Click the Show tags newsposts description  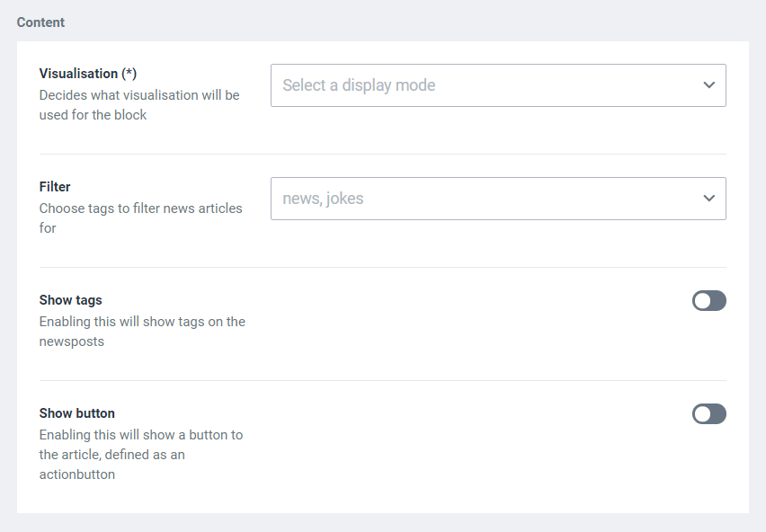click(x=142, y=331)
